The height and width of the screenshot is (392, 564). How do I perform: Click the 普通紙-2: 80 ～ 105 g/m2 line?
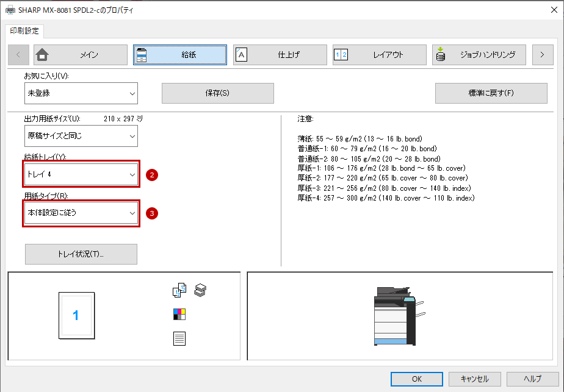coord(369,159)
